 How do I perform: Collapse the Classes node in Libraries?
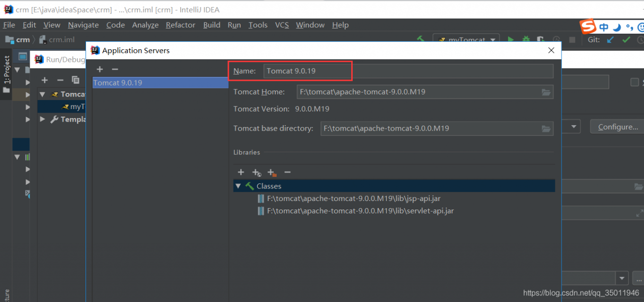[x=237, y=186]
